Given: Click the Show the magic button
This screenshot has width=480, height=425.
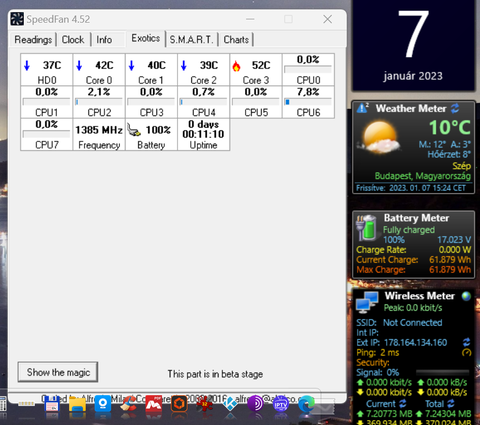Looking at the screenshot, I should tap(58, 372).
